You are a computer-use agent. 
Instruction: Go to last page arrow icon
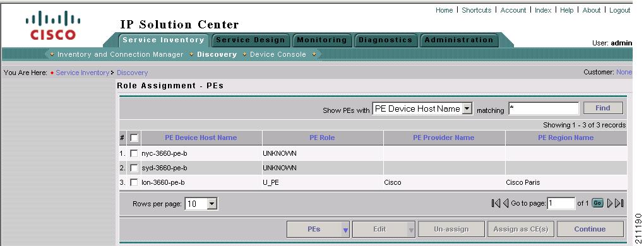pos(619,203)
